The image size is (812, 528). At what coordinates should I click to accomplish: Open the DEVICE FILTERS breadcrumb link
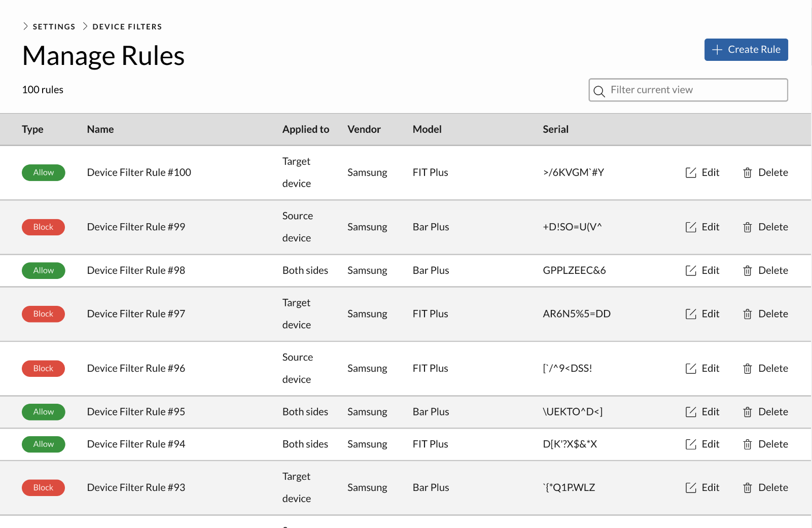(x=127, y=26)
